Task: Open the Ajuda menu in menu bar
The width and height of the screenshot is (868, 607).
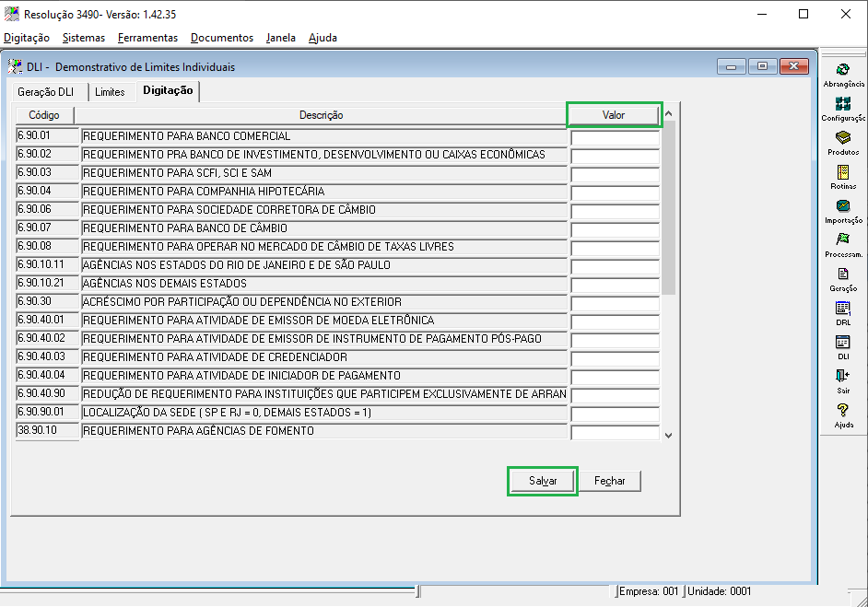Action: [x=323, y=38]
